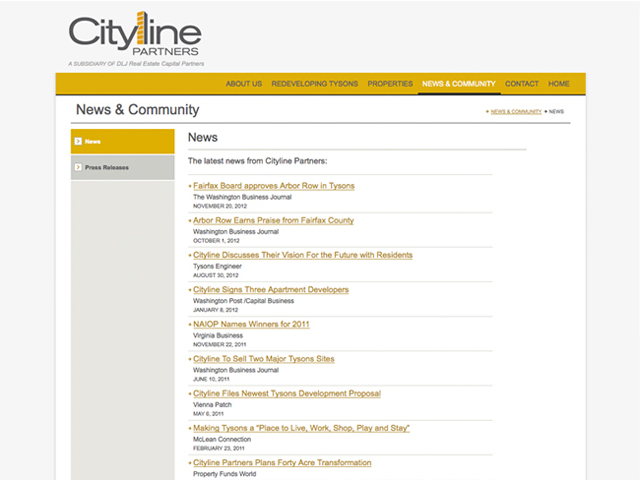Open Cityline Partners Plans Forty Acre Transformation

282,463
